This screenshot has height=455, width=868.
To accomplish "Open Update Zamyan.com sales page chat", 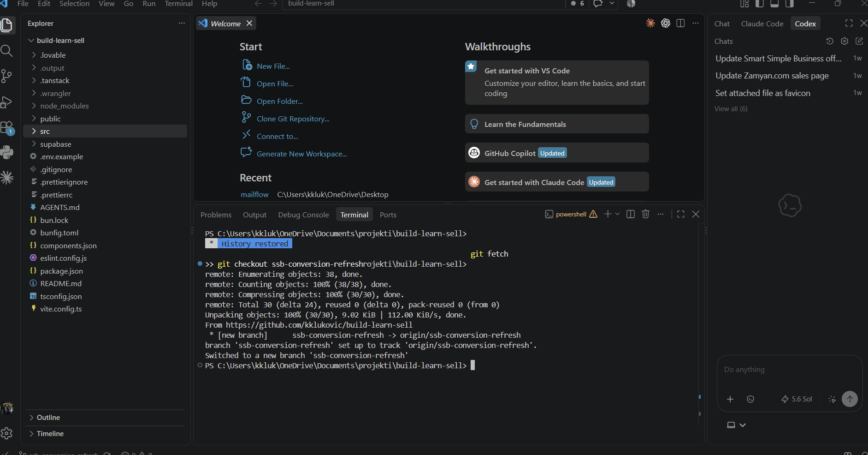I will (x=788, y=76).
